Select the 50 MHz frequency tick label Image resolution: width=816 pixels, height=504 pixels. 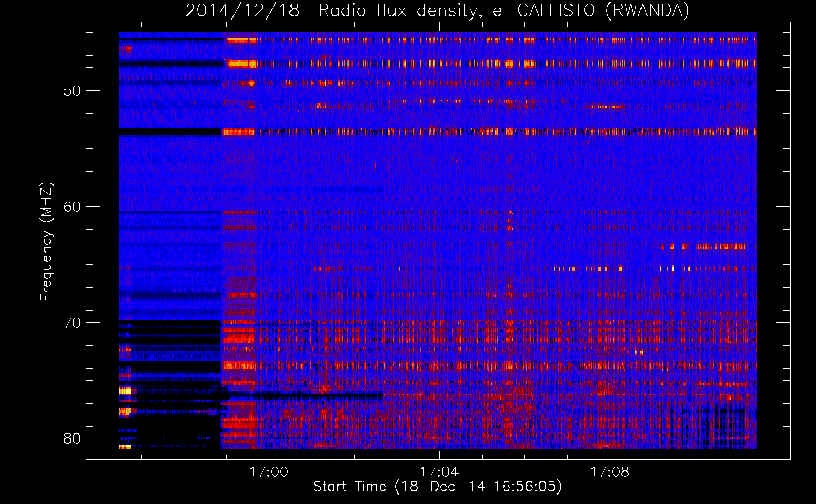[x=72, y=91]
